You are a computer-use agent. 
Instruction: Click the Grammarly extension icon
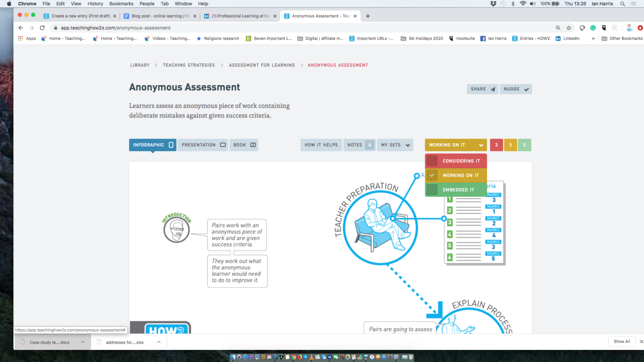(593, 28)
